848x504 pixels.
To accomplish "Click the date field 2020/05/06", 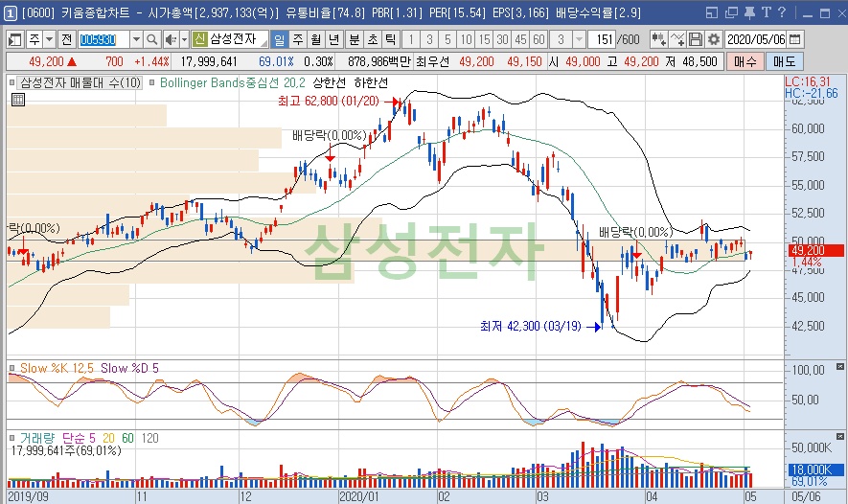I will click(756, 39).
